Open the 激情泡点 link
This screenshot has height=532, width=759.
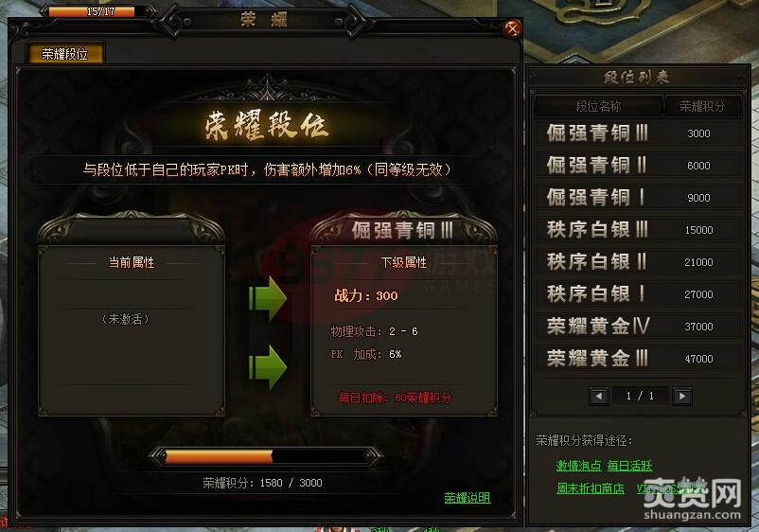[578, 466]
